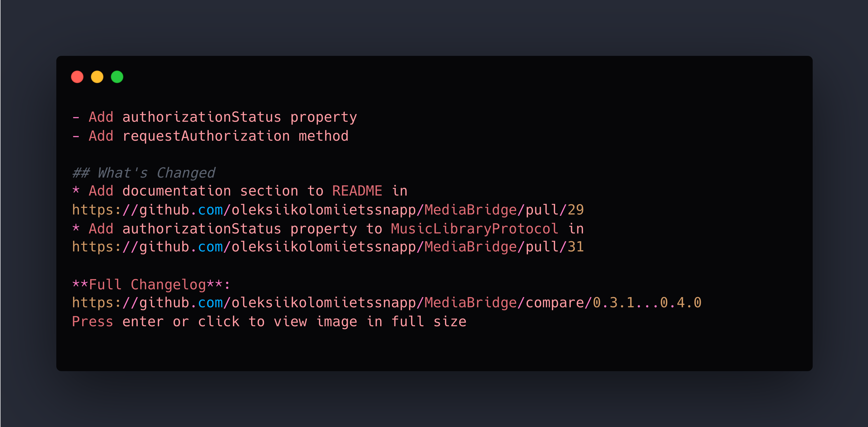Click the word README

coord(357,191)
